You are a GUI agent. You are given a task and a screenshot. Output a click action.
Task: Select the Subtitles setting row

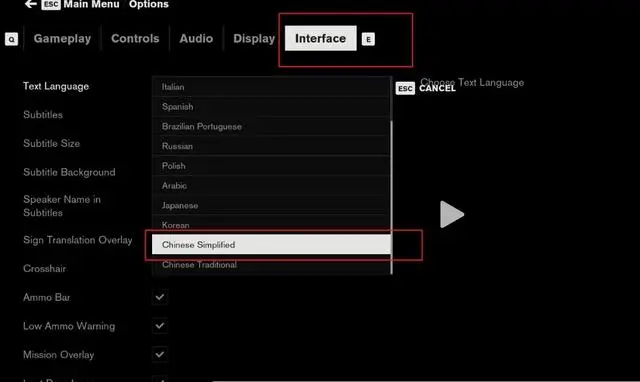pyautogui.click(x=43, y=115)
